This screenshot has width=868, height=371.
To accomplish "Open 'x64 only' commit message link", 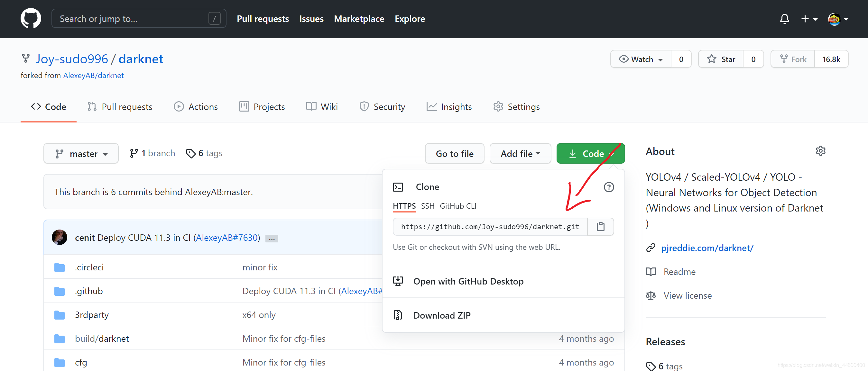I will (x=259, y=315).
